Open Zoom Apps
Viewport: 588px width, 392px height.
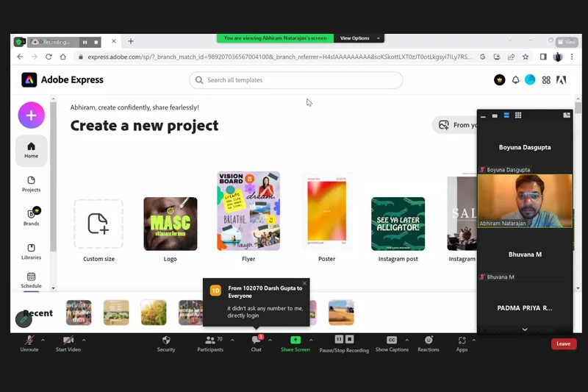coord(462,344)
